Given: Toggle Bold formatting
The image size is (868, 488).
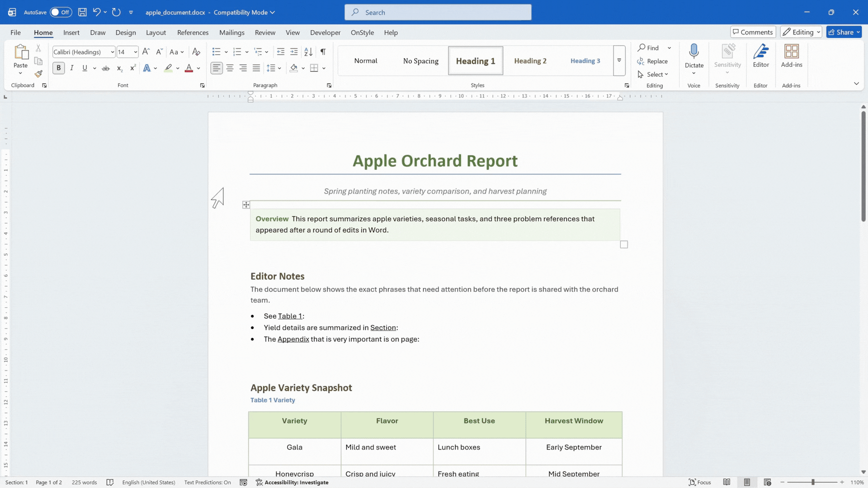Looking at the screenshot, I should point(58,68).
